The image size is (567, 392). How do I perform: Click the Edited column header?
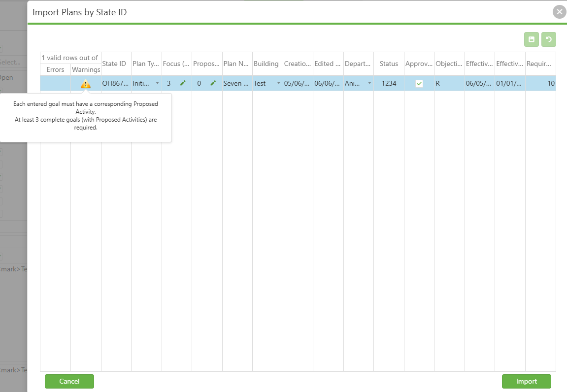[329, 64]
